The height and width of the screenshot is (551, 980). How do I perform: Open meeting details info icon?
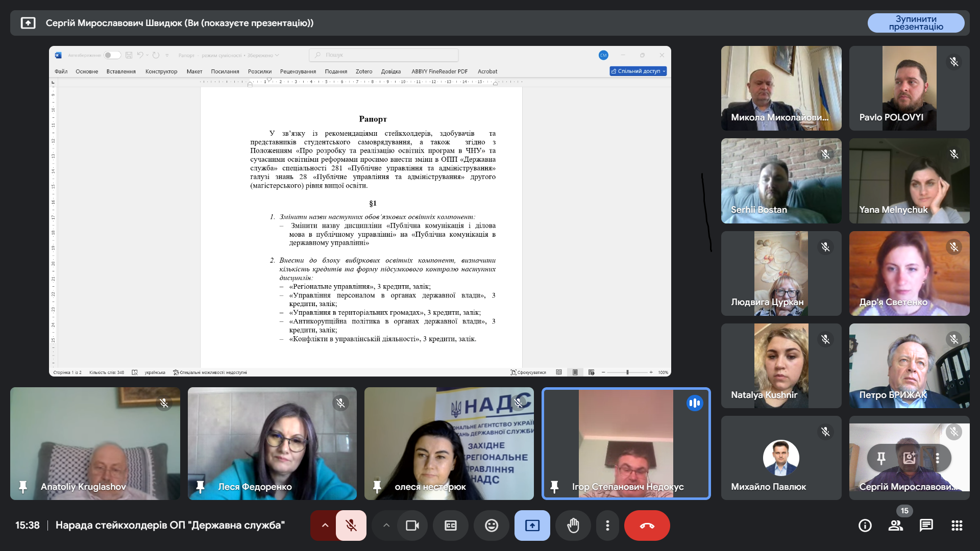(x=865, y=525)
